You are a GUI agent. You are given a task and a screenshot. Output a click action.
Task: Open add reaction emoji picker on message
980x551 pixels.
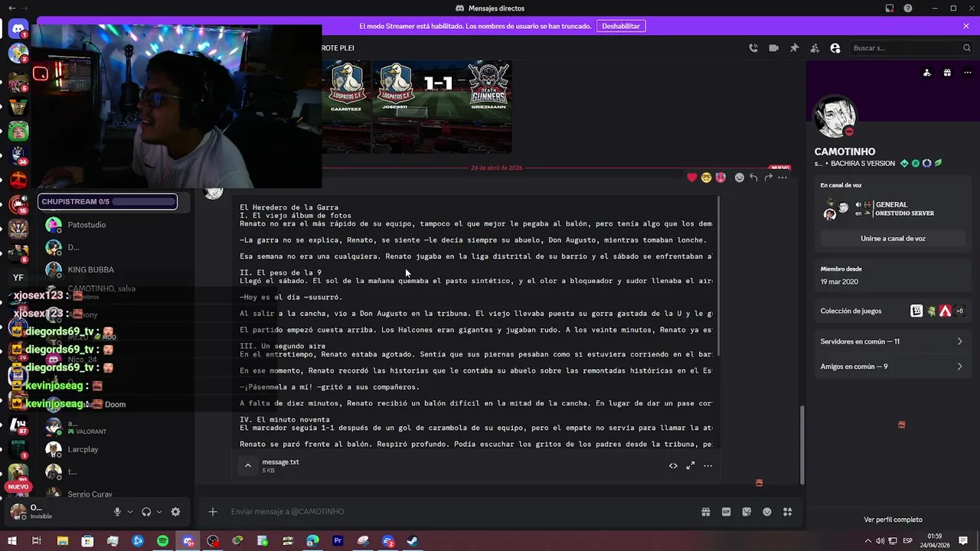point(739,178)
